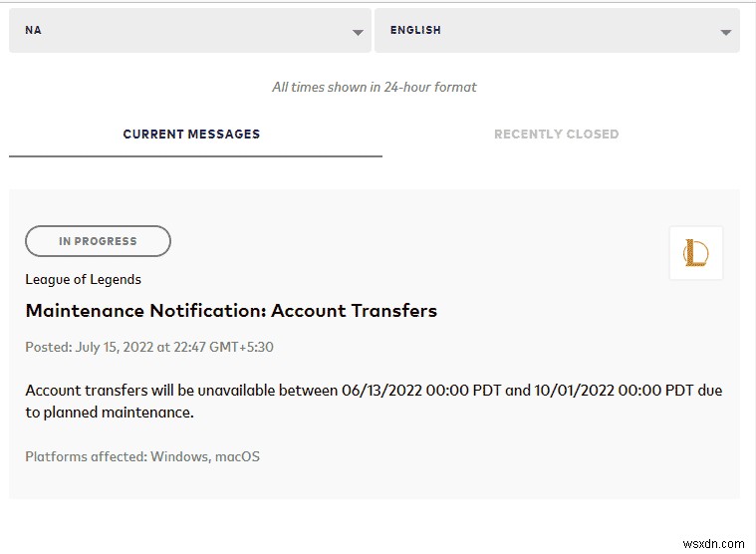Click the Platforms affected line
Image resolution: width=756 pixels, height=554 pixels.
(x=142, y=456)
